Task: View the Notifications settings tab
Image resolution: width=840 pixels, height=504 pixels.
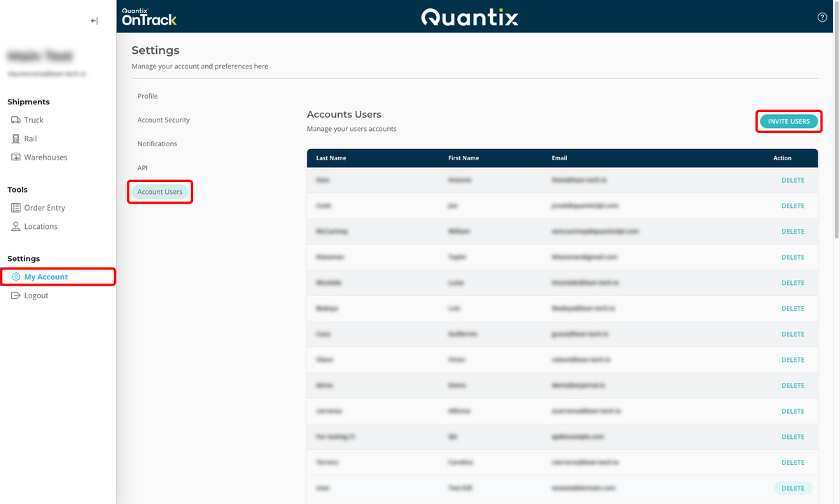Action: pyautogui.click(x=157, y=143)
